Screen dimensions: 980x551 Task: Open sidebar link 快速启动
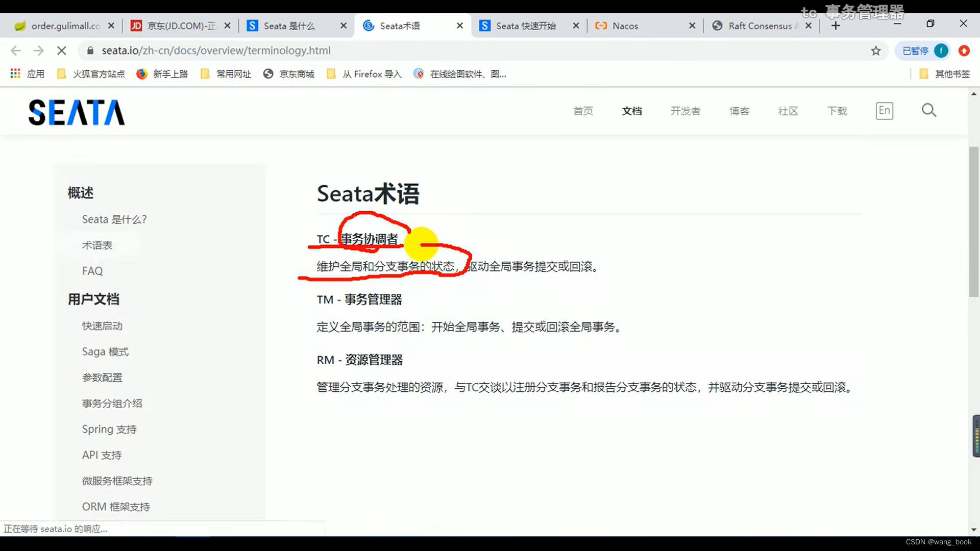(x=102, y=326)
